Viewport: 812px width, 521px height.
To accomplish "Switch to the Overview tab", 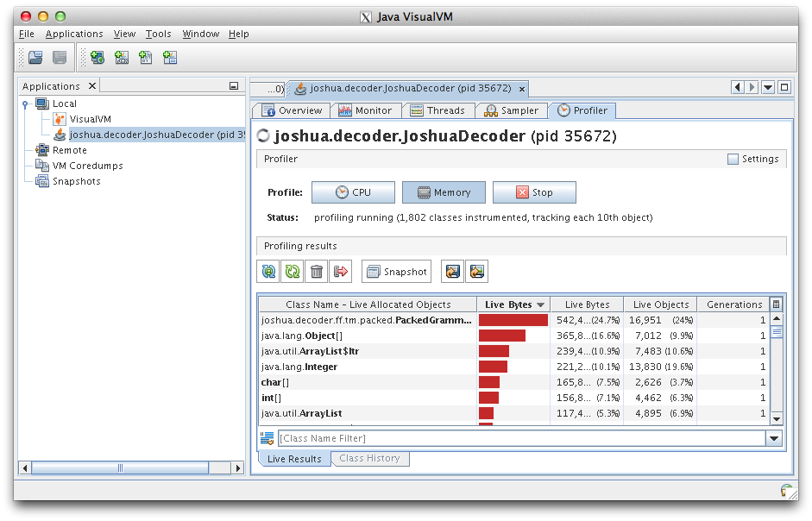I will pyautogui.click(x=292, y=110).
